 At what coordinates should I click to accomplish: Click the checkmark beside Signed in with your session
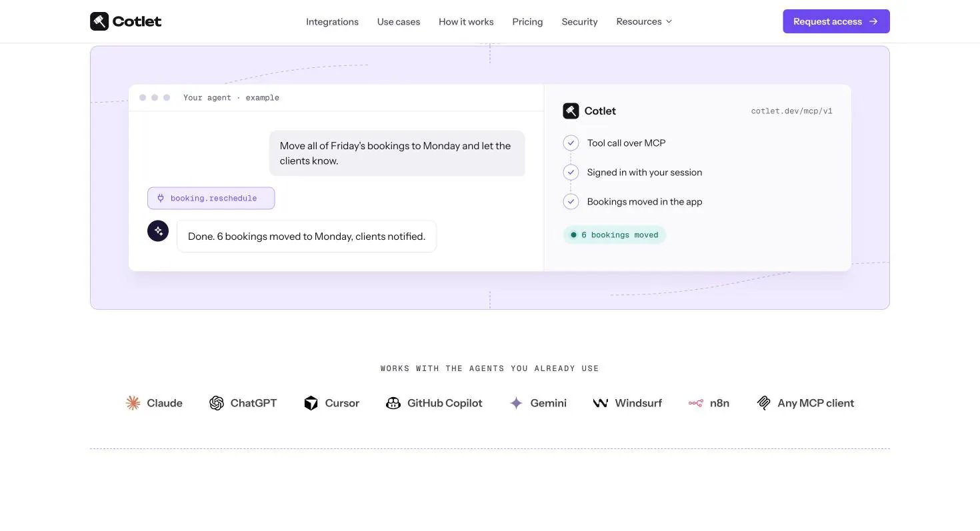pos(571,173)
